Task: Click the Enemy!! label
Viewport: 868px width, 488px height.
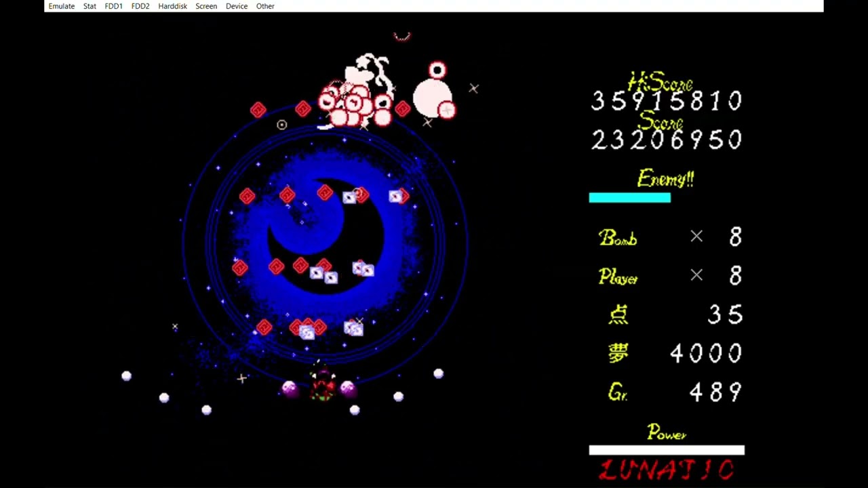Action: [x=665, y=179]
